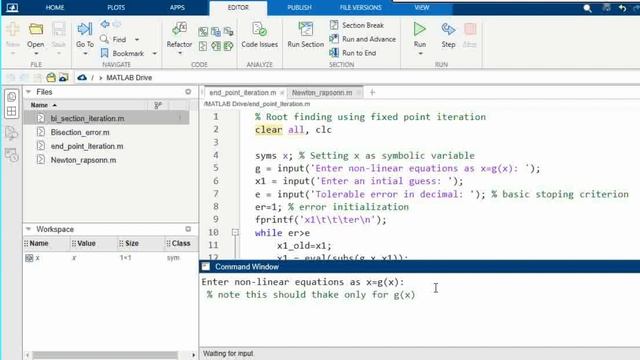Close the Newton_rapsonn.m tab
Screen dimensions: 640x360
tap(359, 93)
